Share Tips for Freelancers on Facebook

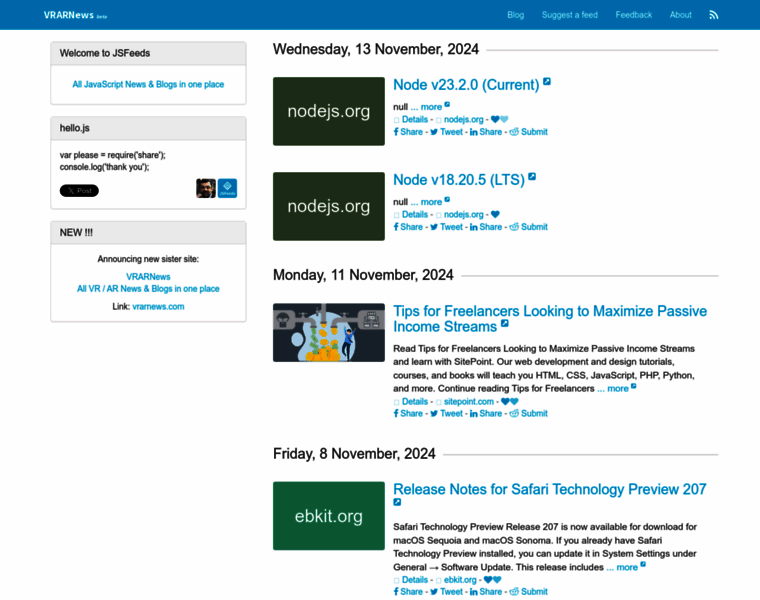click(x=408, y=413)
